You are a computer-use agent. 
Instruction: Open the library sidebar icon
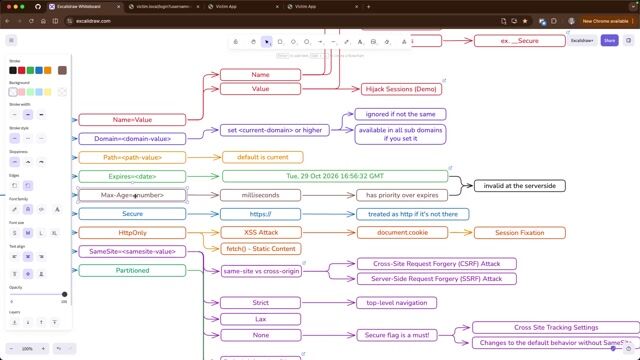click(x=629, y=40)
